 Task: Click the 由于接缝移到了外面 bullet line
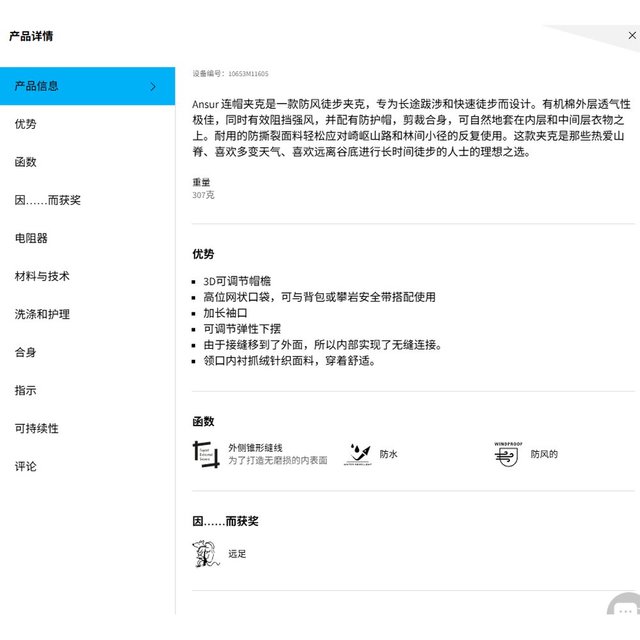point(323,345)
